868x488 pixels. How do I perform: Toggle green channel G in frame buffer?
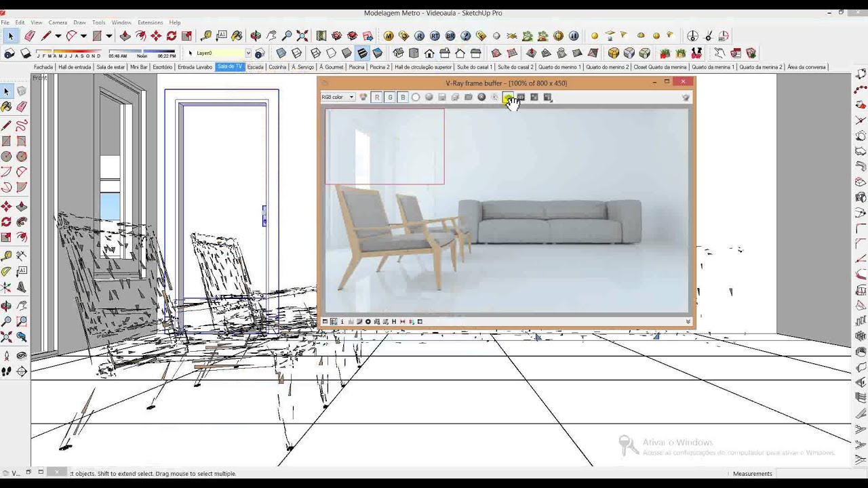pos(390,98)
